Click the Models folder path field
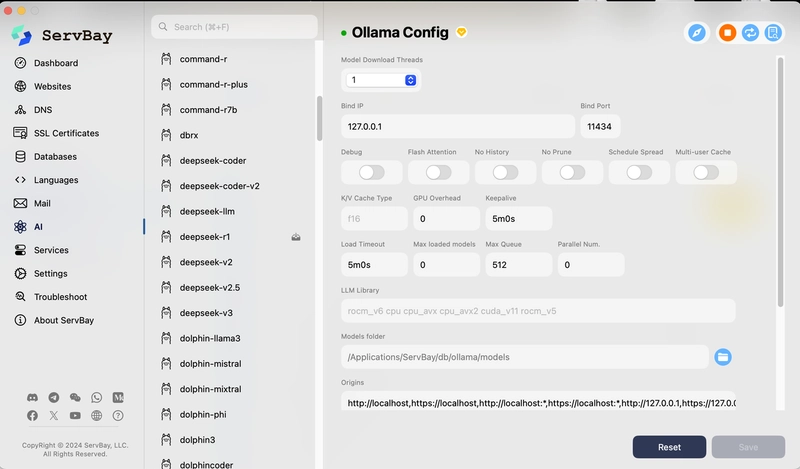This screenshot has height=469, width=800. (524, 357)
